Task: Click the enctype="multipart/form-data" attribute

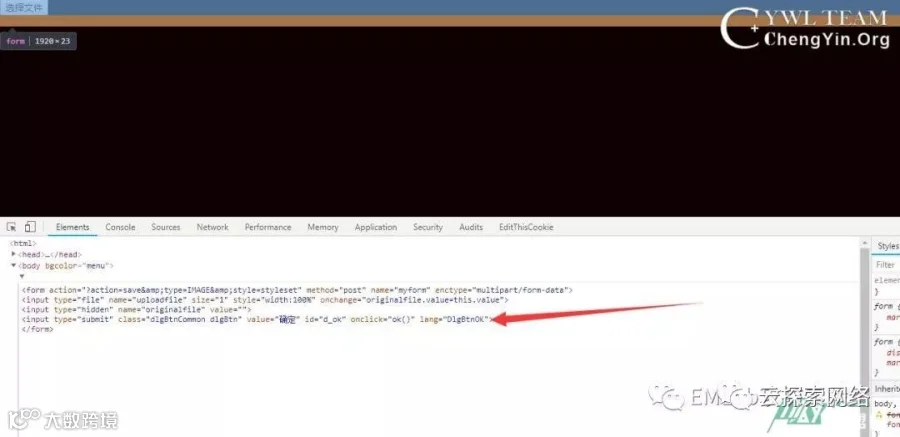Action: tap(502, 291)
